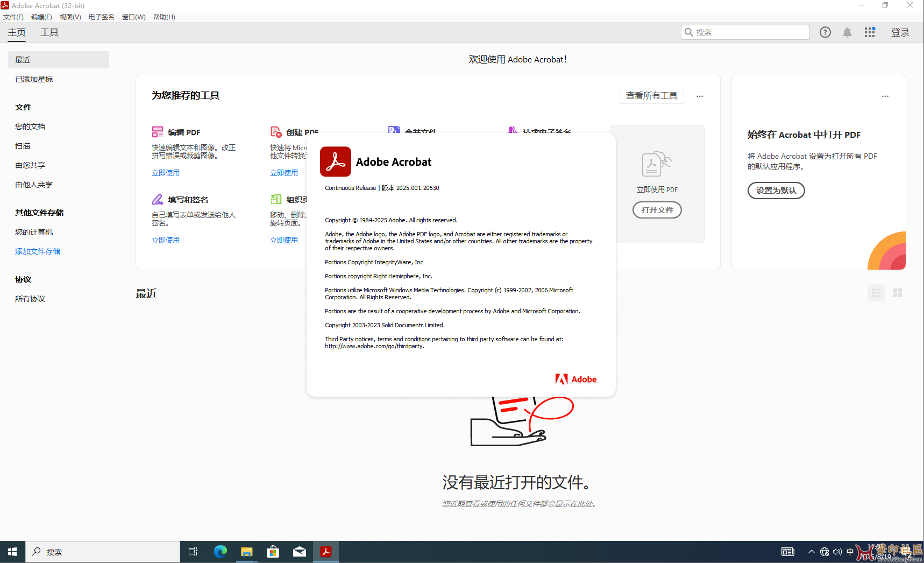Screen dimensions: 924x563
Task: Click the Microsoft Store taskbar icon
Action: pyautogui.click(x=273, y=552)
